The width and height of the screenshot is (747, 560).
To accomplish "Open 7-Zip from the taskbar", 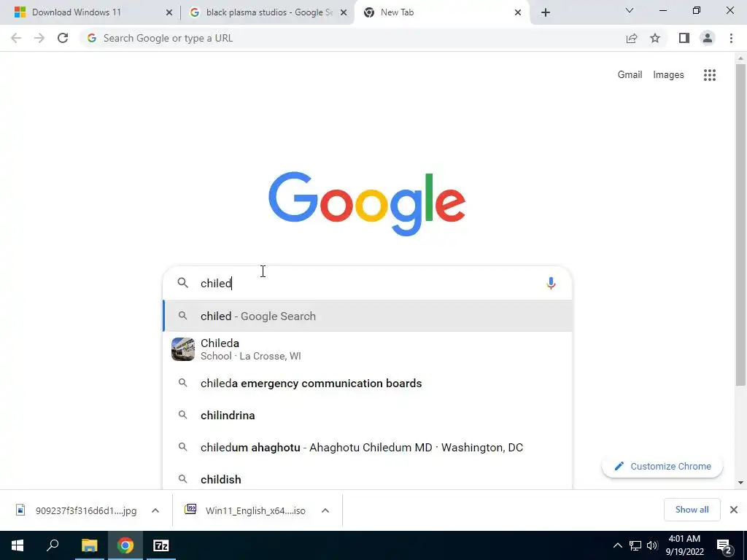I will [161, 545].
